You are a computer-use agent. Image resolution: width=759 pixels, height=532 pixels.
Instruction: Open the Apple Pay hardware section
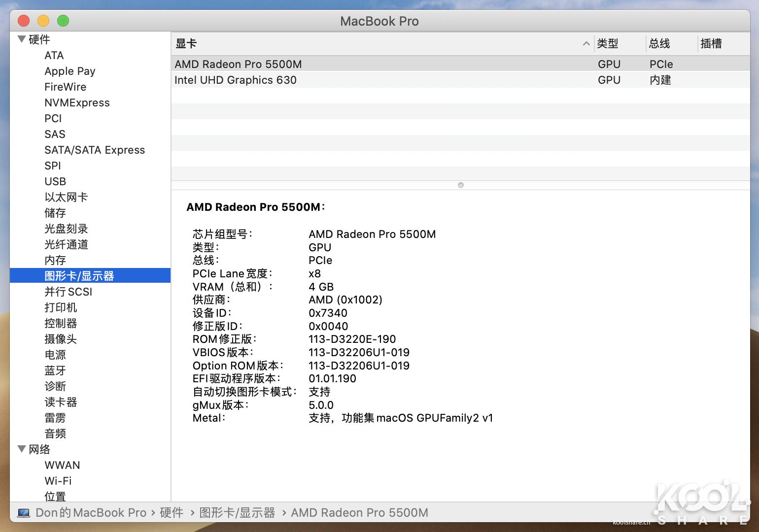point(70,71)
